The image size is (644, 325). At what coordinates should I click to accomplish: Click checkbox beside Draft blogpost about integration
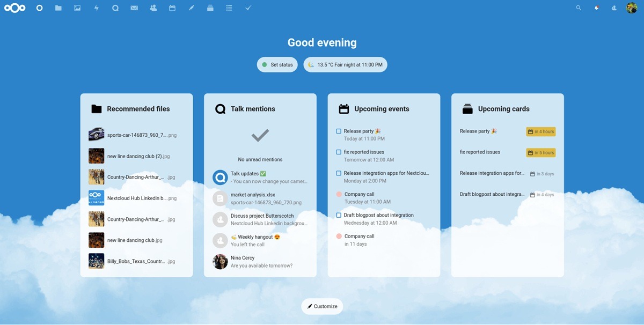[339, 216]
